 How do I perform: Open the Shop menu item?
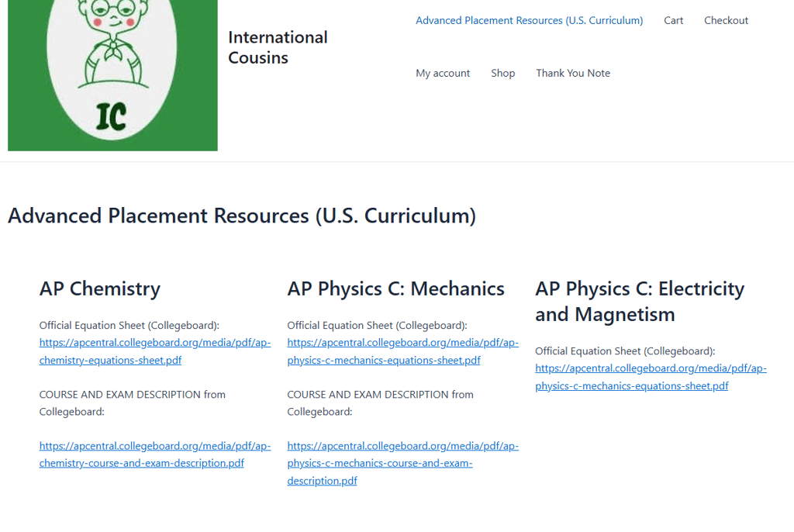coord(502,73)
